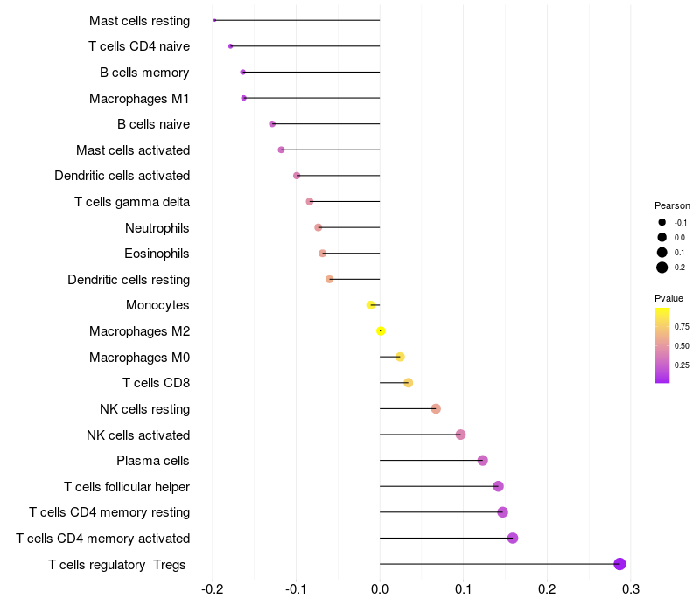Click the Pearson -0.1 legend circle
Image resolution: width=700 pixels, height=612 pixels.
click(662, 222)
